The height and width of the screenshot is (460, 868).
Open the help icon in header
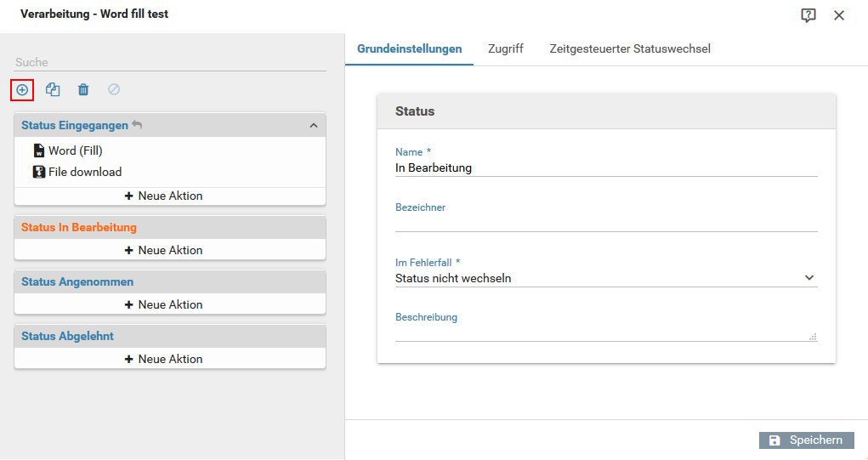tap(808, 15)
